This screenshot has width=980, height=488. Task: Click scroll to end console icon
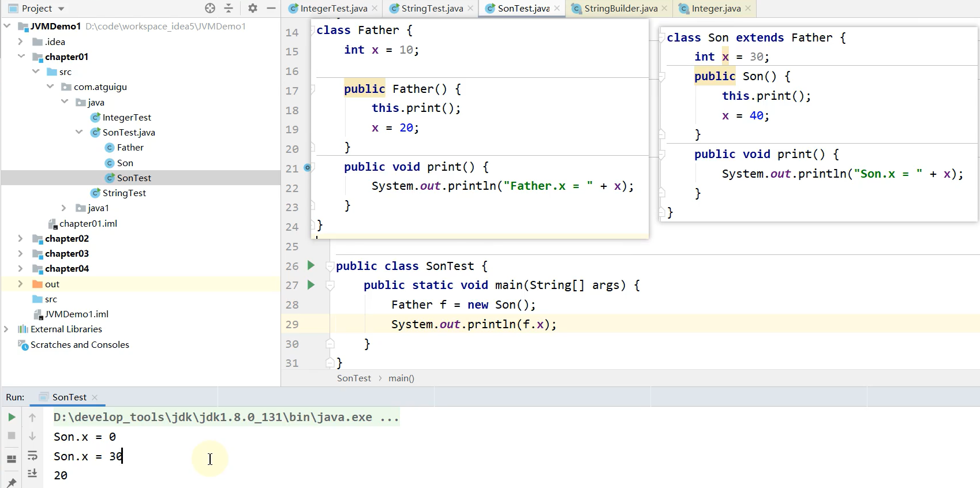(x=32, y=473)
